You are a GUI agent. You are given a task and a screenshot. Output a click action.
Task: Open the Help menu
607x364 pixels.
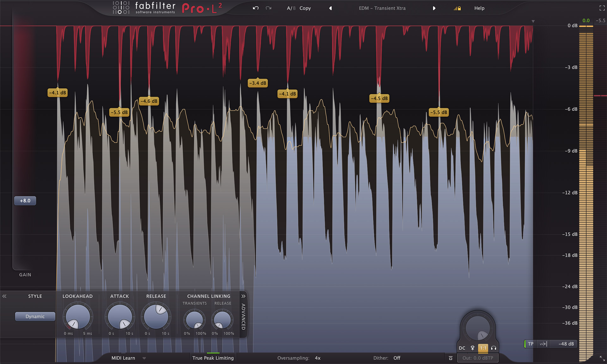coord(479,8)
